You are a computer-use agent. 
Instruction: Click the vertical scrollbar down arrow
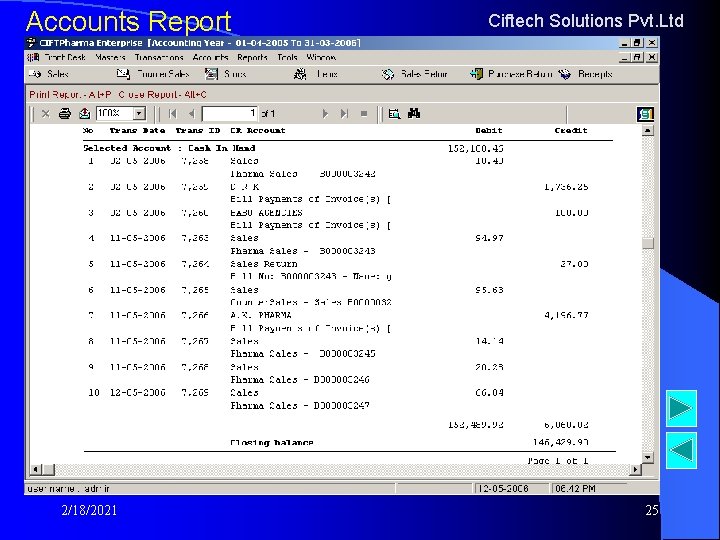pyautogui.click(x=647, y=457)
